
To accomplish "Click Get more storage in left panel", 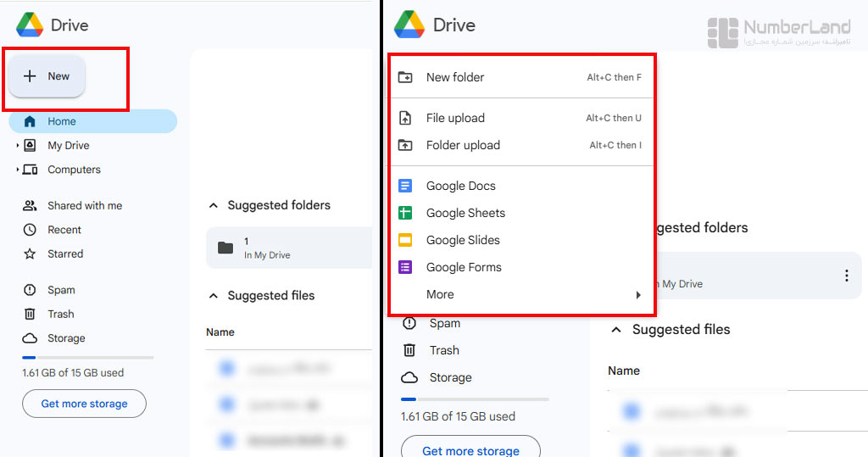I will [84, 404].
